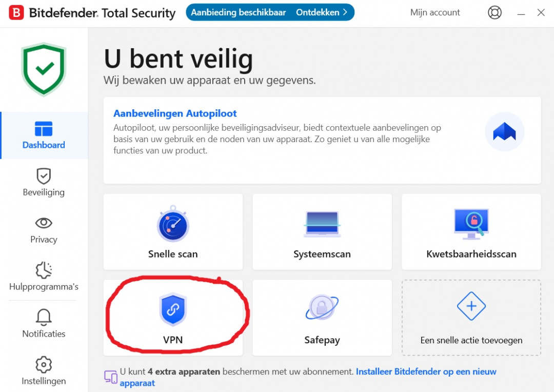
Task: Run Kwetsbaarheidsscan monitor icon
Action: [471, 224]
